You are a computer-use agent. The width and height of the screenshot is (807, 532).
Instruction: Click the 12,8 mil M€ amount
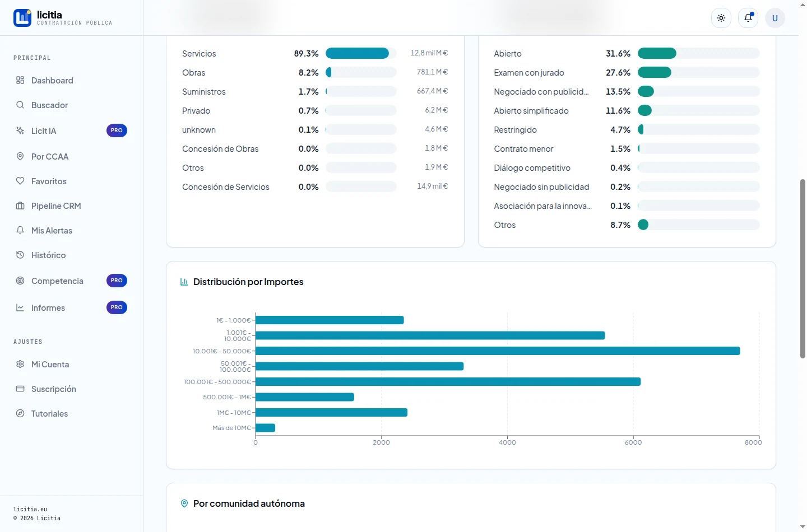[x=429, y=53]
